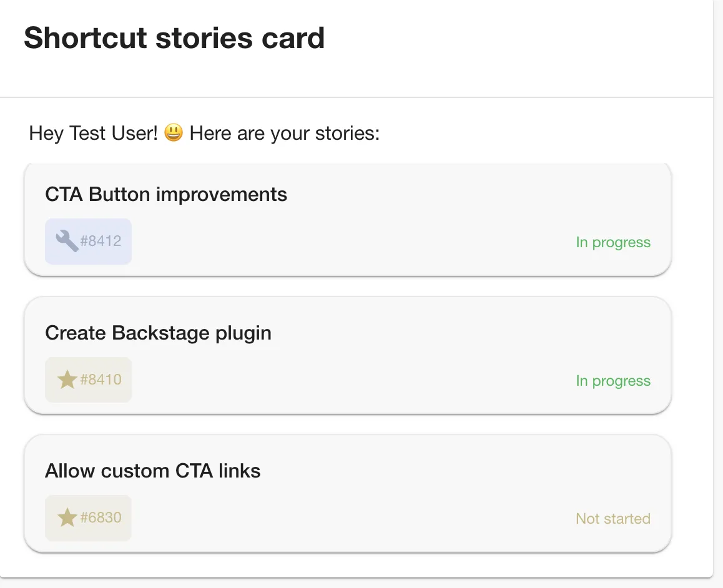Viewport: 723px width, 588px height.
Task: Select the In progress label on Create Backstage plugin
Action: [x=612, y=381]
